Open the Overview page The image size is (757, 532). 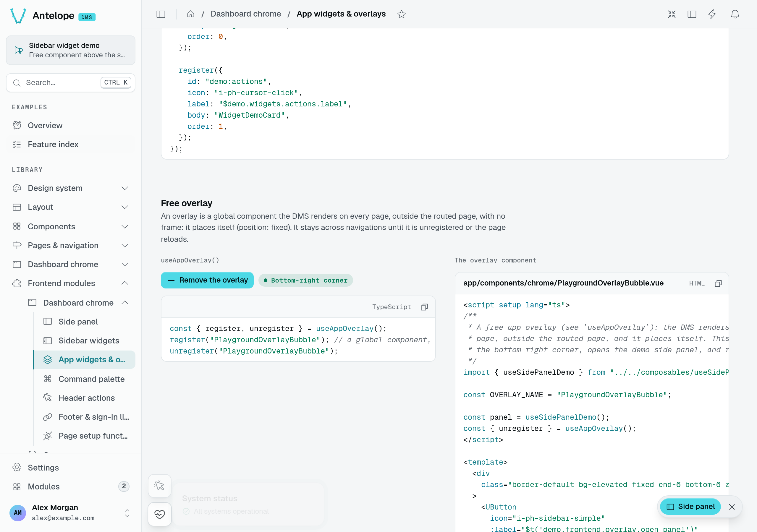tap(71, 125)
